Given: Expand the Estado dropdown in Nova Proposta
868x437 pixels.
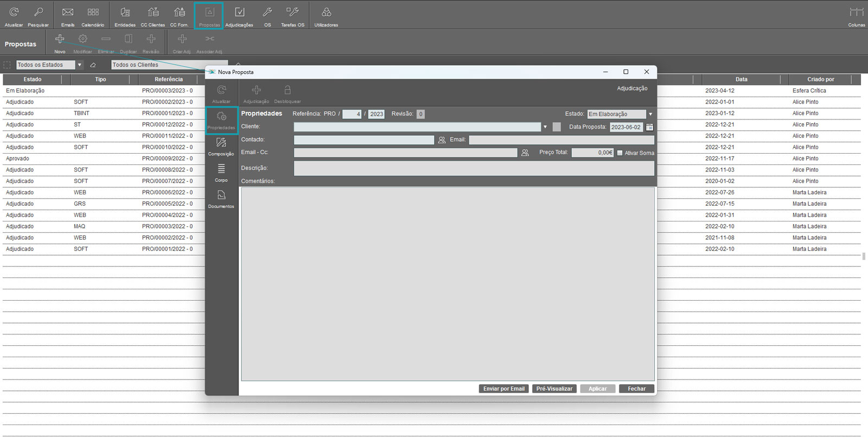Looking at the screenshot, I should (x=650, y=114).
